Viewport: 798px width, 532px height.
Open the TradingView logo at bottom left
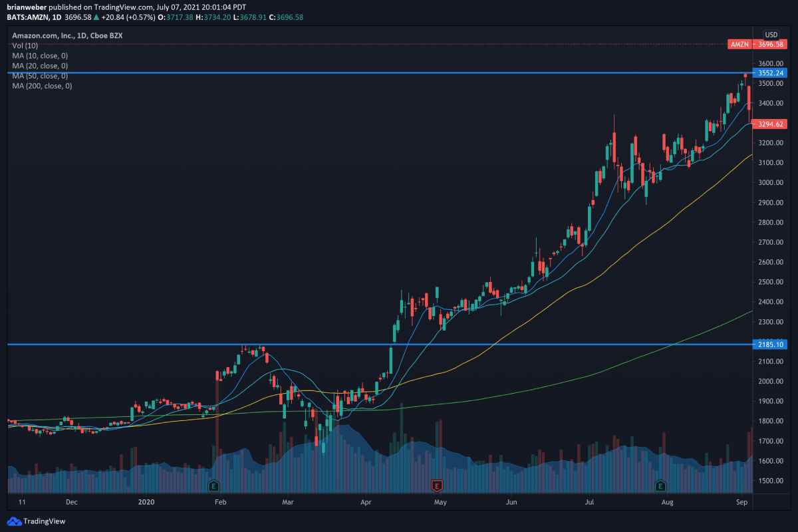[x=37, y=521]
